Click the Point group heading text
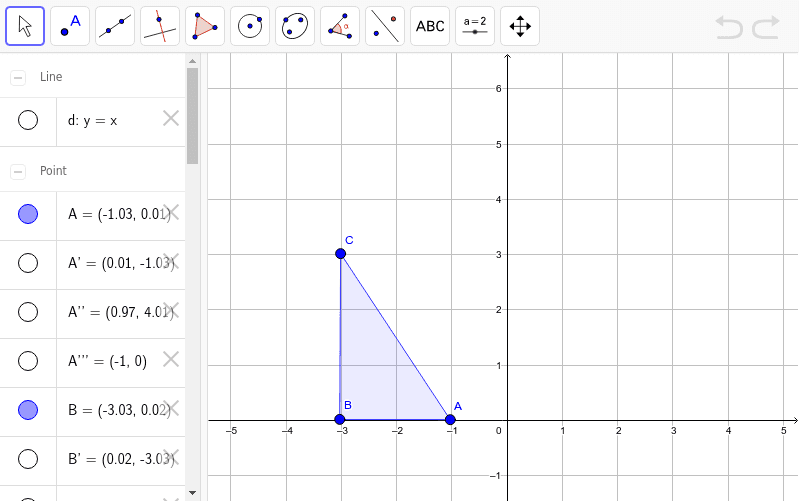Viewport: 800px width, 503px height. coord(53,171)
